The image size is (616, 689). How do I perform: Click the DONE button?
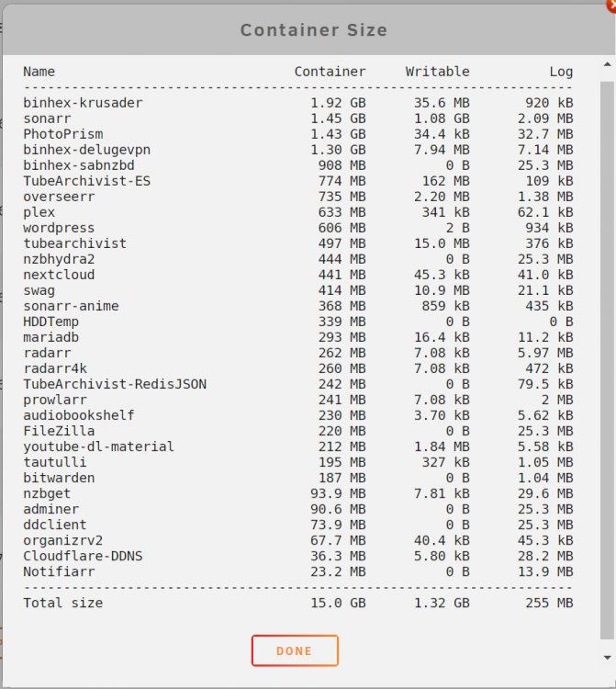pos(295,650)
